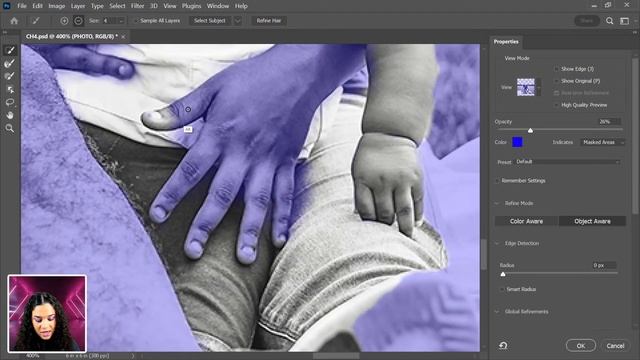Collapse the Properties panel double-arrow

click(635, 32)
